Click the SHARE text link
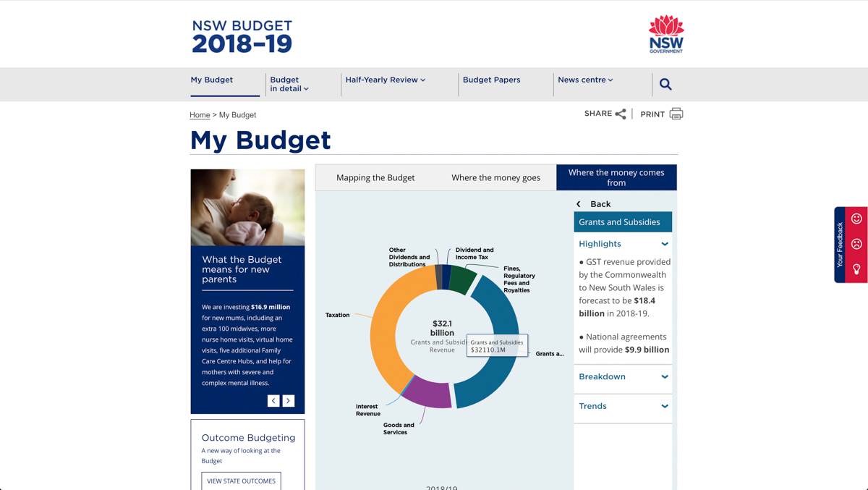This screenshot has width=868, height=490. [598, 114]
